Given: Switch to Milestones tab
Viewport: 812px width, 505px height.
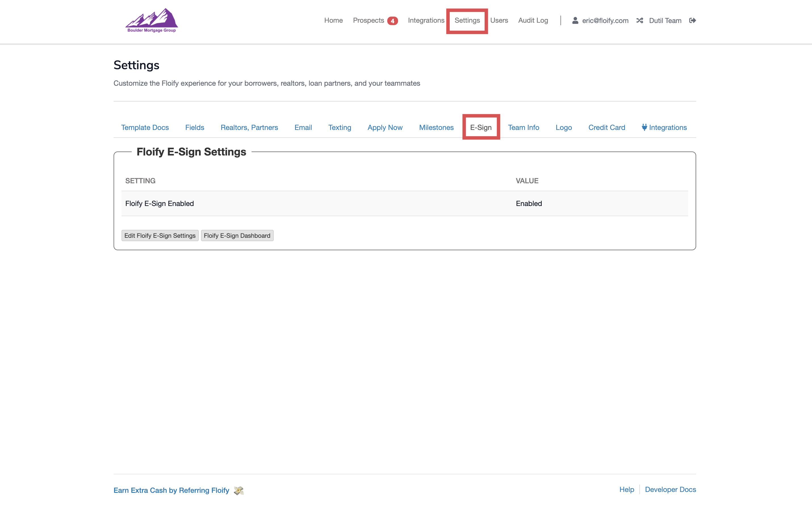Looking at the screenshot, I should 436,127.
